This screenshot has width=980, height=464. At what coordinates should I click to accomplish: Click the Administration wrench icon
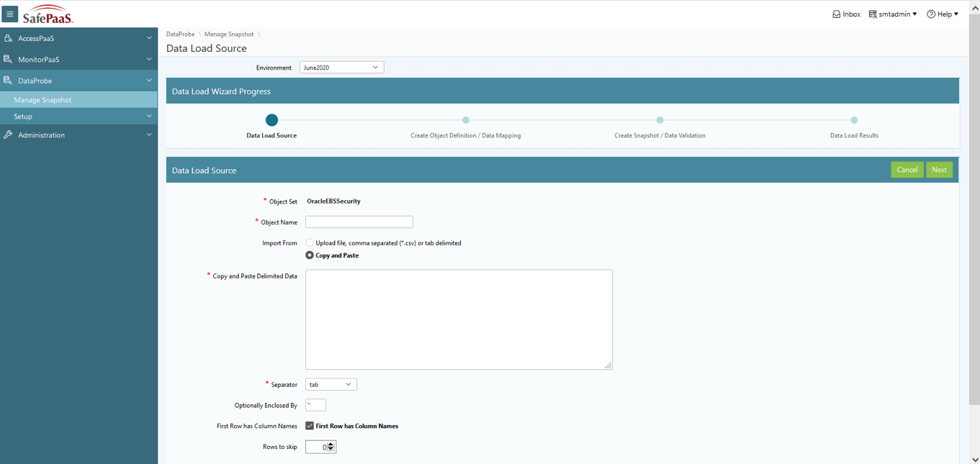(x=8, y=135)
